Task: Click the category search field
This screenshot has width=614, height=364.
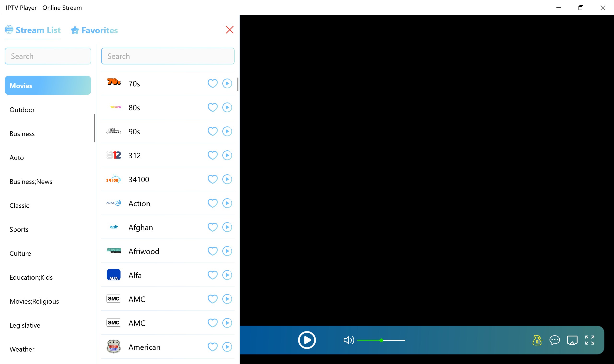Action: click(x=48, y=56)
